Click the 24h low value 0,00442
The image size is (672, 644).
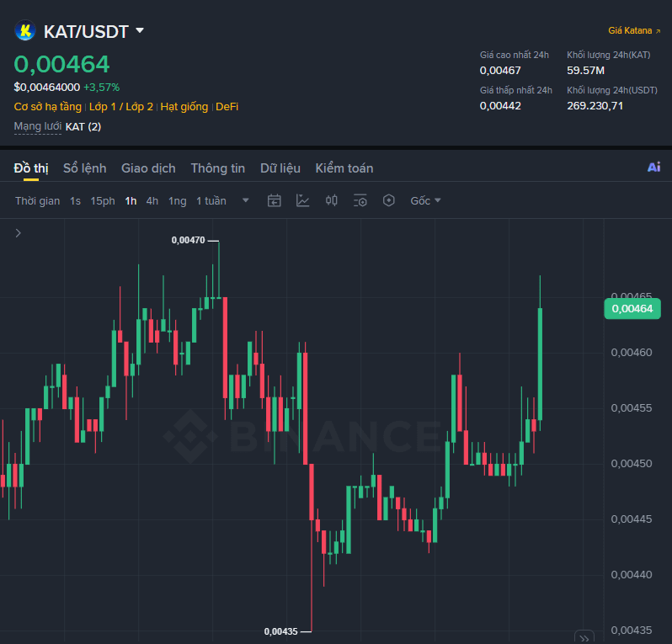[500, 106]
